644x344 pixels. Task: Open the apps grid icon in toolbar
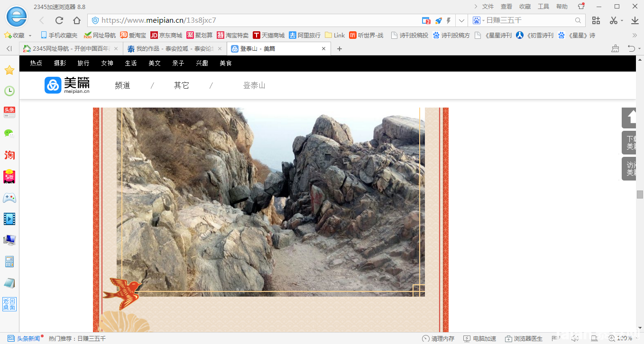(x=596, y=20)
